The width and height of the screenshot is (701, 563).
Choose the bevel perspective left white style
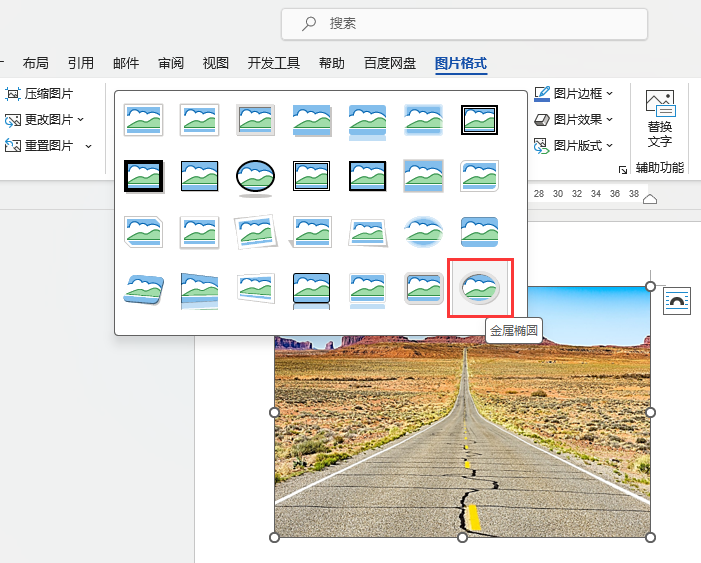tap(255, 288)
